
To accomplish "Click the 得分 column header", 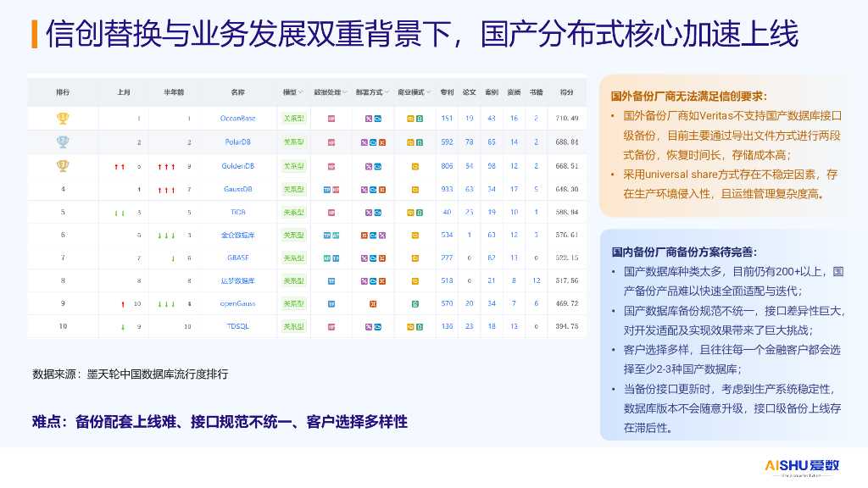I will click(x=566, y=91).
